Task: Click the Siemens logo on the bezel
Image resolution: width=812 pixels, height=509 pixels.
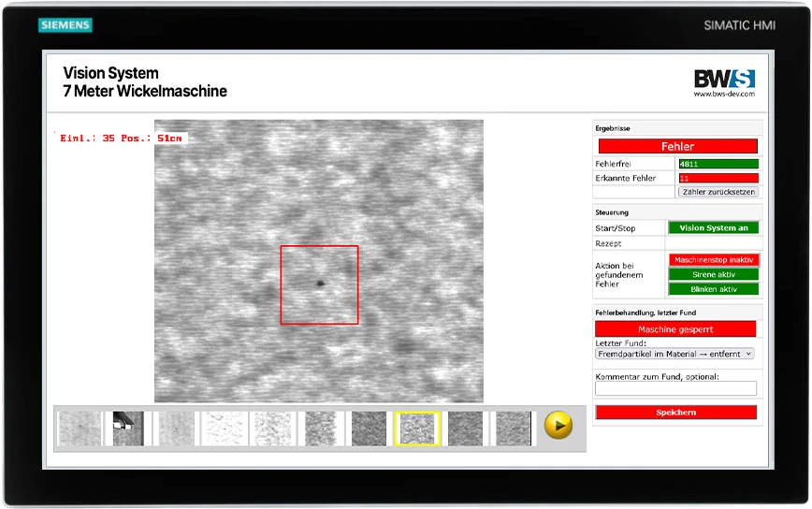Action: pyautogui.click(x=65, y=25)
